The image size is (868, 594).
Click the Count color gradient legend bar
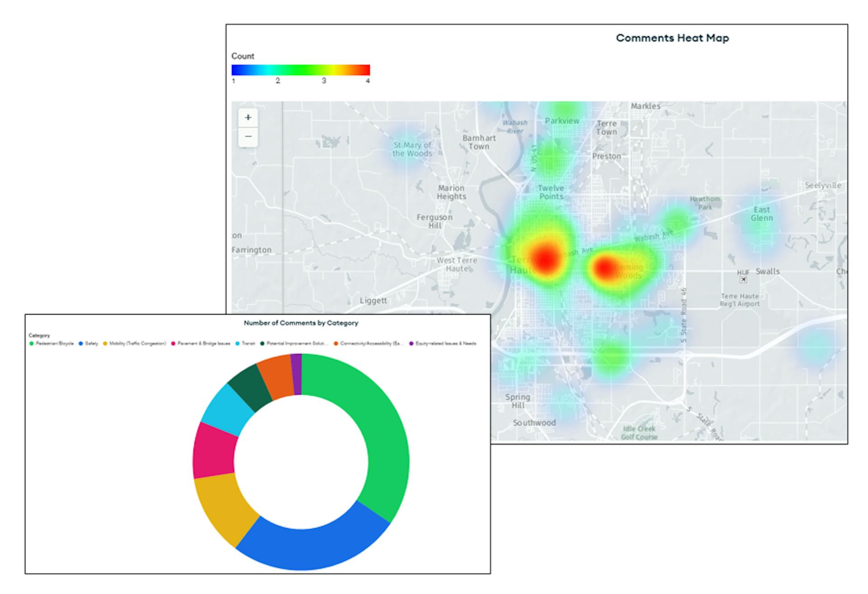point(301,70)
